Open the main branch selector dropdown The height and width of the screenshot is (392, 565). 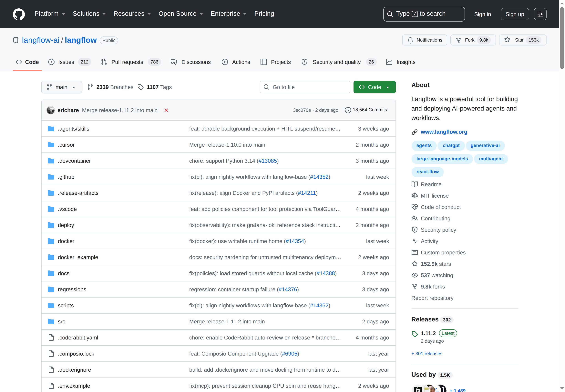coord(61,87)
